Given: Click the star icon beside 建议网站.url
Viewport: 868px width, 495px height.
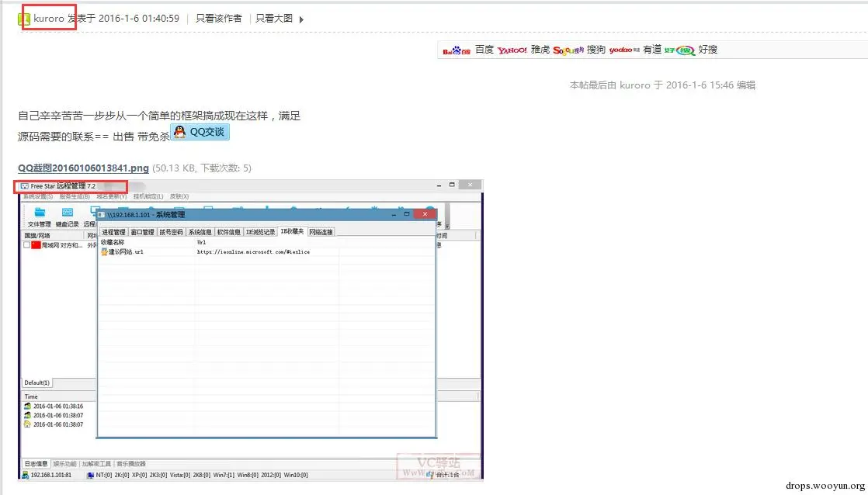Looking at the screenshot, I should 104,251.
